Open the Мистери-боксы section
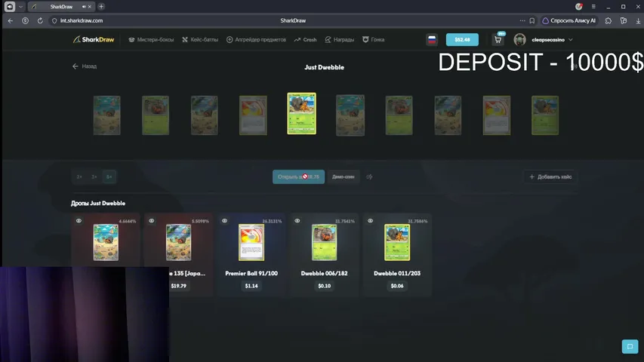644x362 pixels. pyautogui.click(x=151, y=40)
